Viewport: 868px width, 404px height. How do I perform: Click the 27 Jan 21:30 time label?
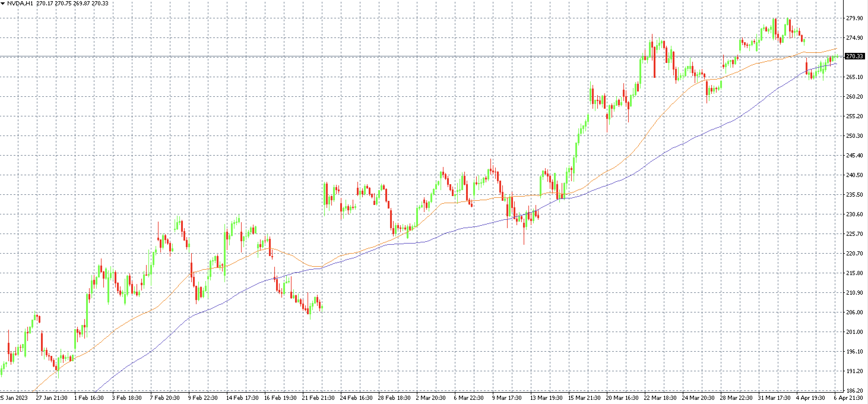[x=52, y=398]
